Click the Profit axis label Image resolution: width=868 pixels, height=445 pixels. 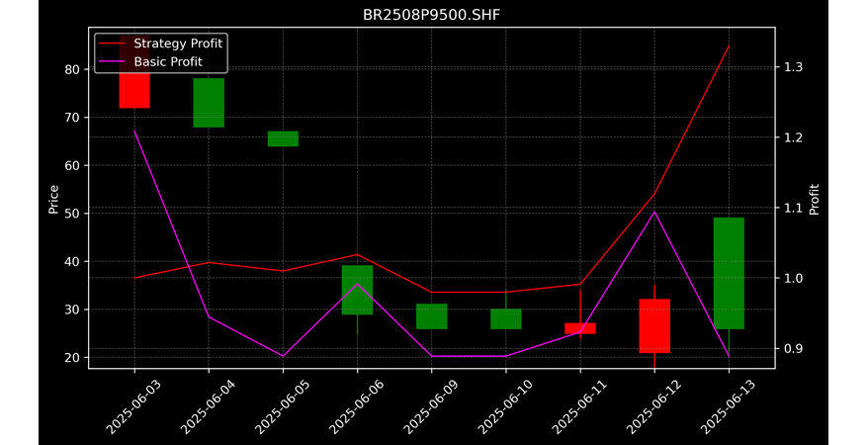tap(814, 199)
